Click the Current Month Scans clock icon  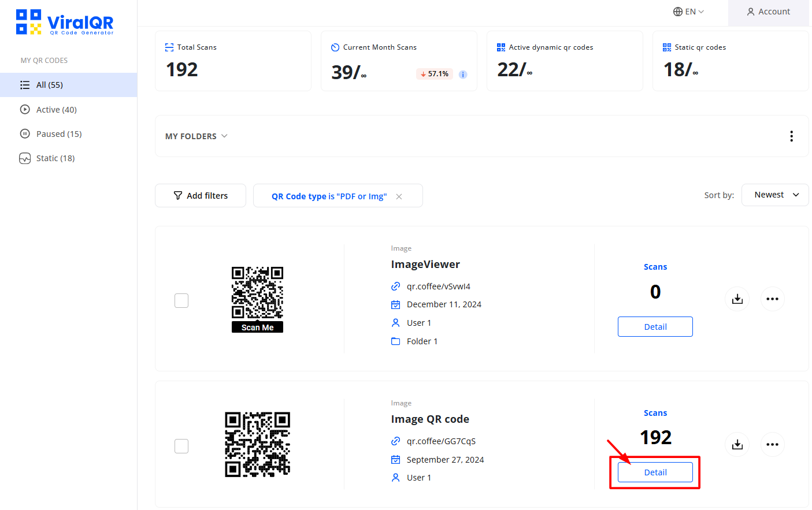[335, 47]
